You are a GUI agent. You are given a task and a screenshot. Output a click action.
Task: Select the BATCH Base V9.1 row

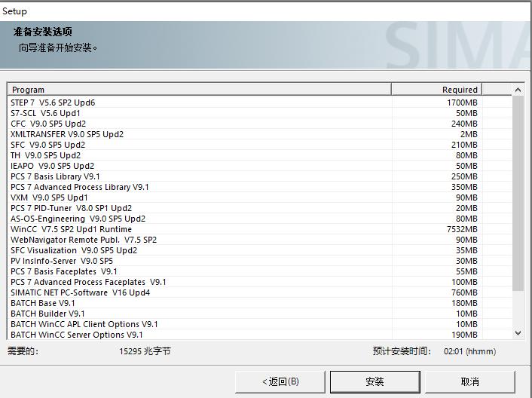coord(259,303)
